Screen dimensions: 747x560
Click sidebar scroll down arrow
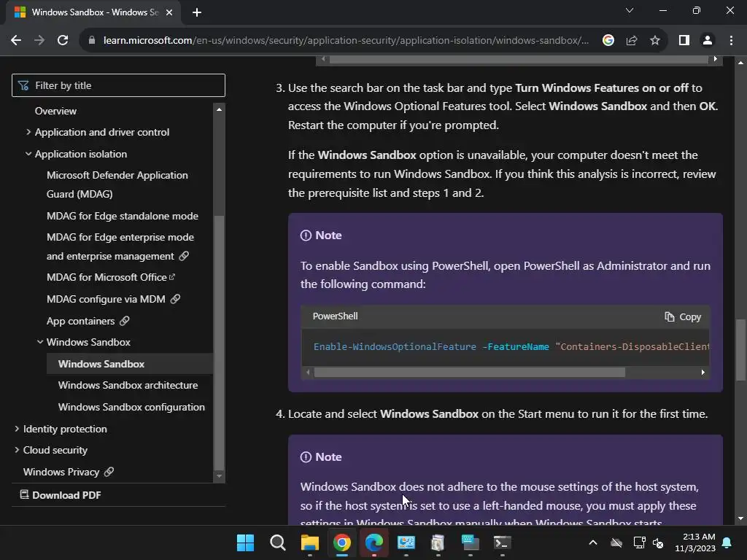coord(219,475)
